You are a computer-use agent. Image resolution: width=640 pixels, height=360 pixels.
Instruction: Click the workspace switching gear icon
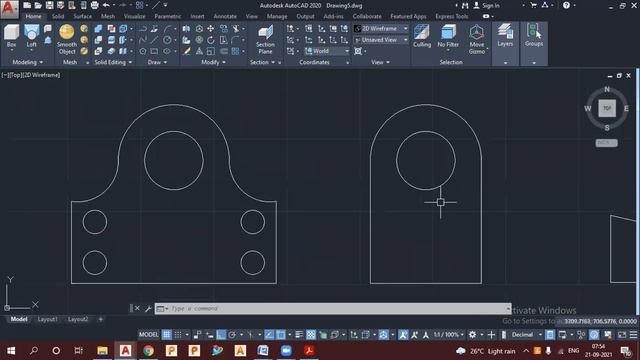tap(472, 335)
